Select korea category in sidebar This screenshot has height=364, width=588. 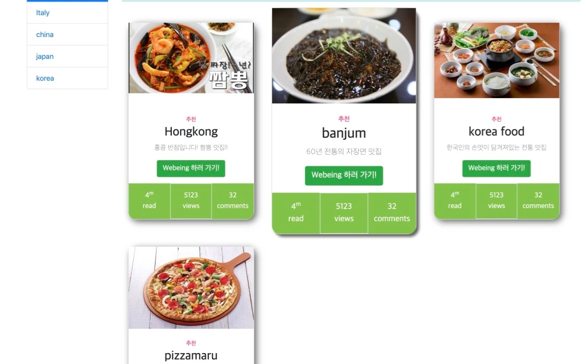click(45, 78)
